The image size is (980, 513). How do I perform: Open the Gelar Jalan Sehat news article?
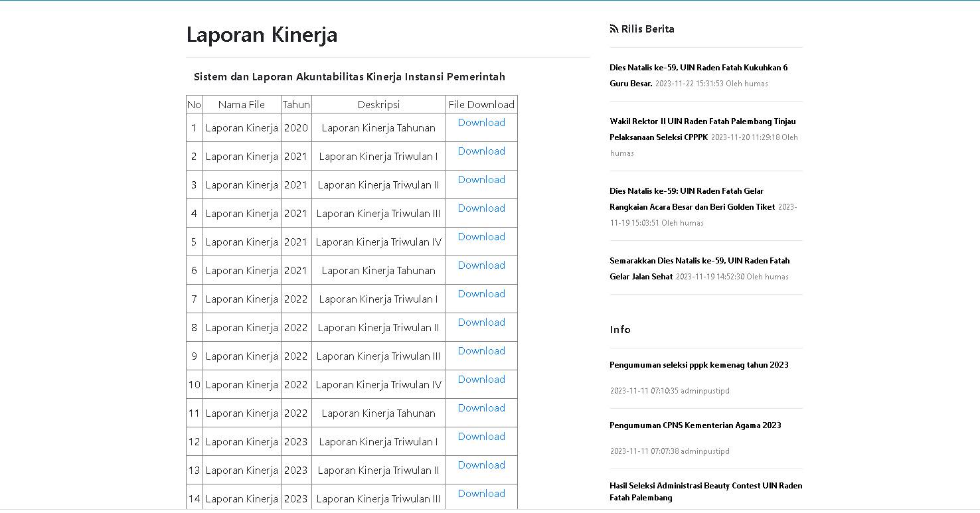pos(699,261)
